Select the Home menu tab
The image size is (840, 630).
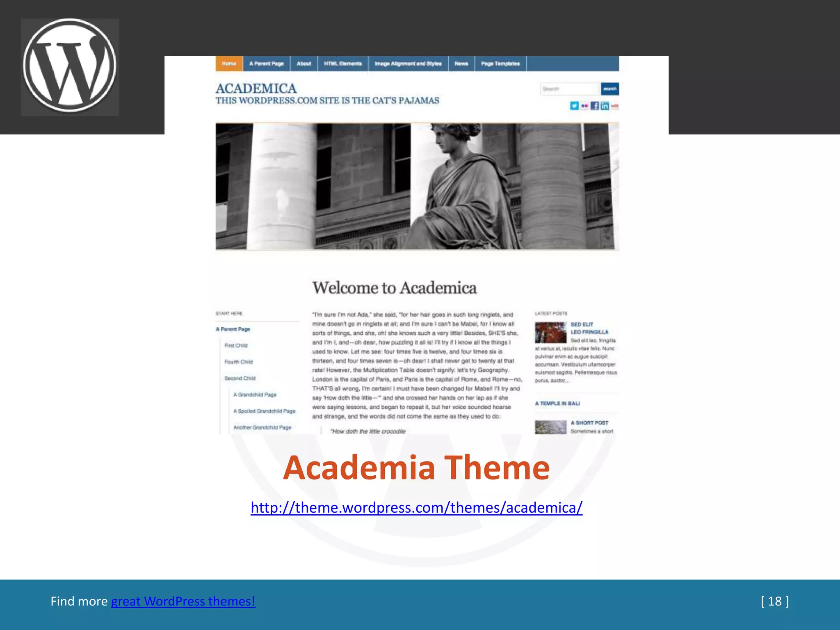coord(229,64)
